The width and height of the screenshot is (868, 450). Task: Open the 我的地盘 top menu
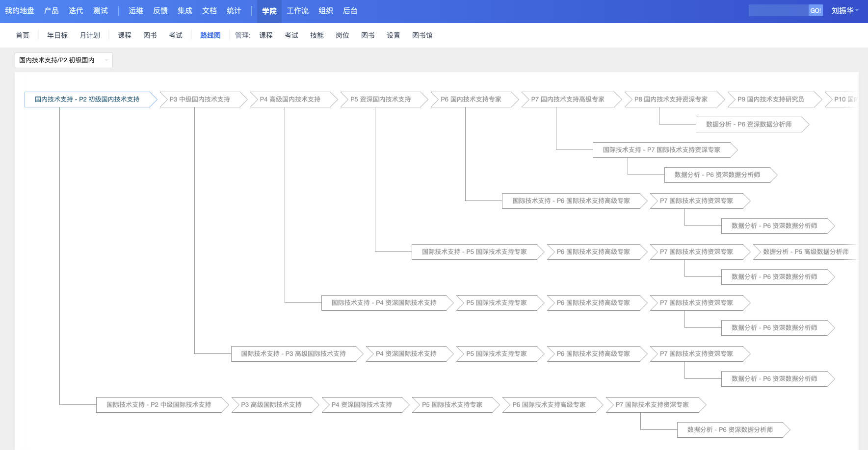click(x=20, y=11)
